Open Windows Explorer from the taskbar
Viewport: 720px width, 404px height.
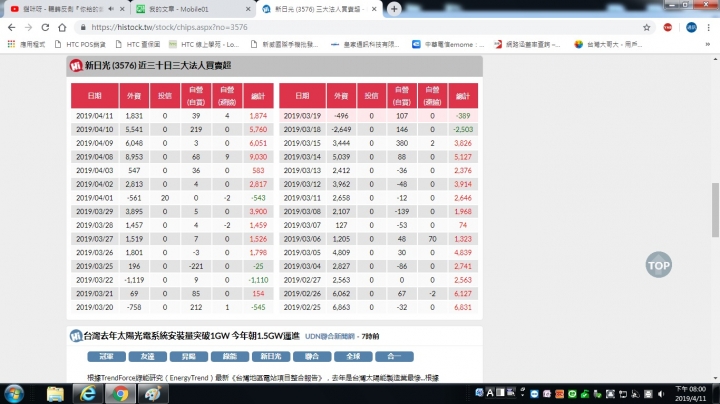pyautogui.click(x=55, y=394)
